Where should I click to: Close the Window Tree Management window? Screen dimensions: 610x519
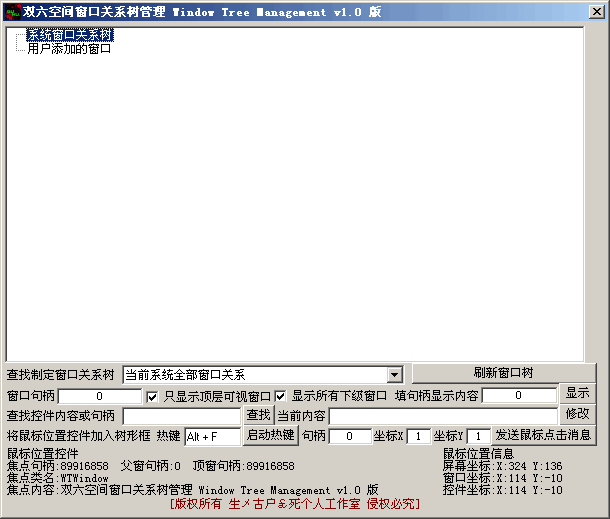pyautogui.click(x=596, y=12)
